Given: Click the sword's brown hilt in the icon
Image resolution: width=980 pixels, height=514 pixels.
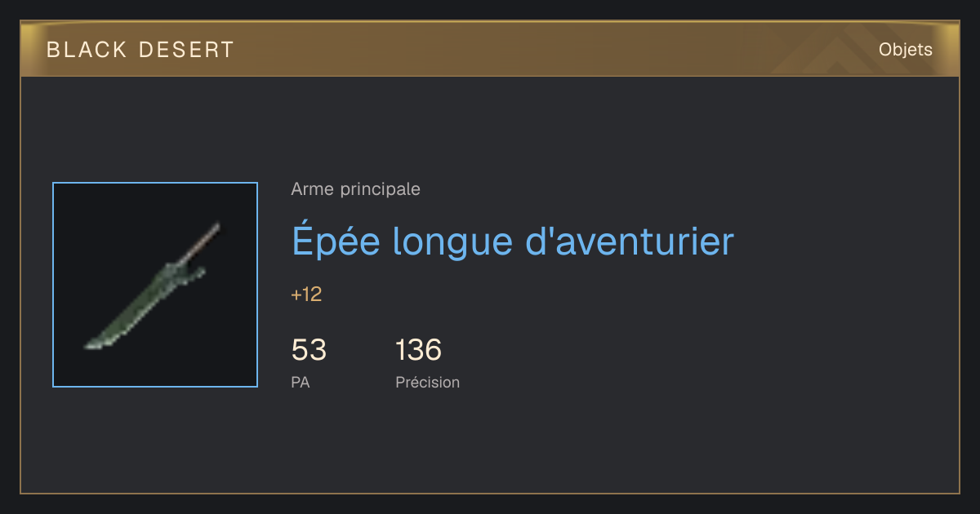Looking at the screenshot, I should (206, 241).
